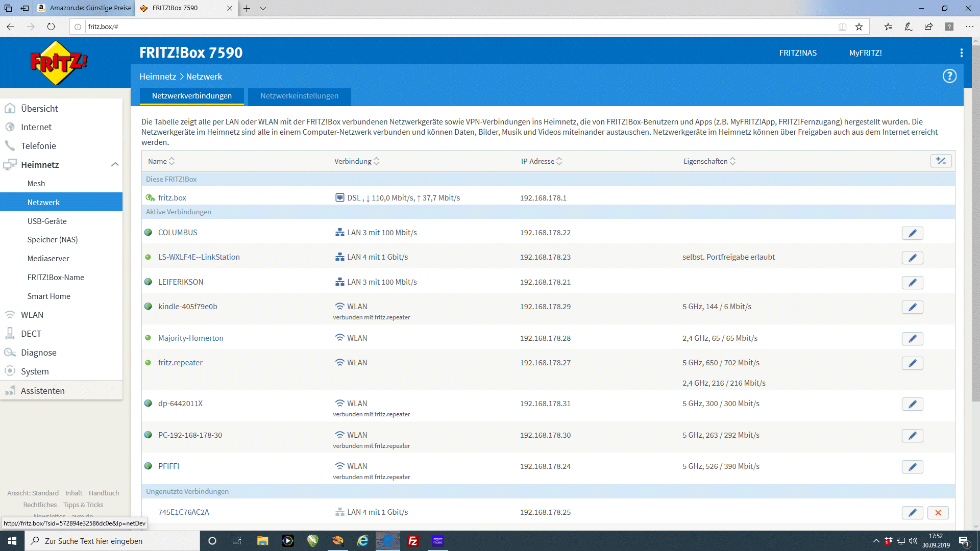Open the FRITZ!NAS link
This screenshot has width=980, height=551.
pyautogui.click(x=798, y=53)
